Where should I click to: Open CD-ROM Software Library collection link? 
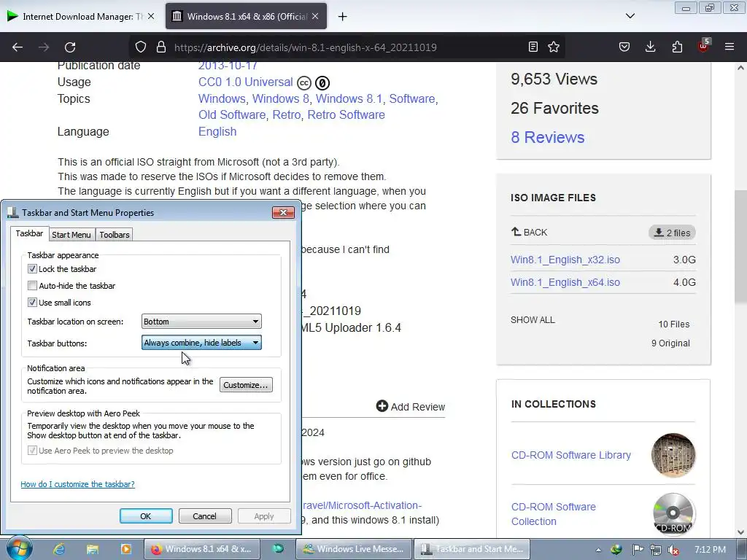pos(570,455)
